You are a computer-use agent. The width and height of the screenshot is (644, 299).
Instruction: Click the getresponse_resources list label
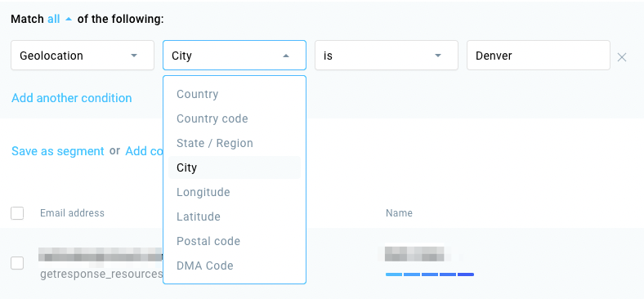[x=101, y=274]
